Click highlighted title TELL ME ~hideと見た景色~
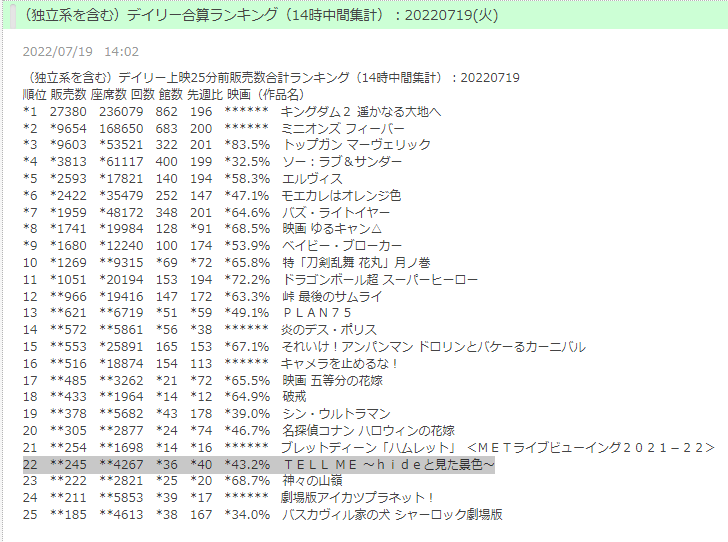The image size is (728, 542). click(389, 464)
